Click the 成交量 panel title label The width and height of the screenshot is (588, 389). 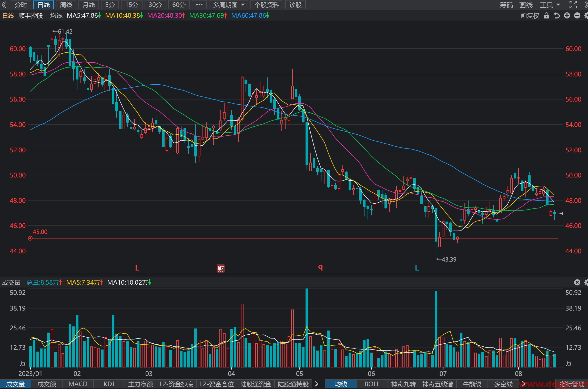click(x=11, y=283)
